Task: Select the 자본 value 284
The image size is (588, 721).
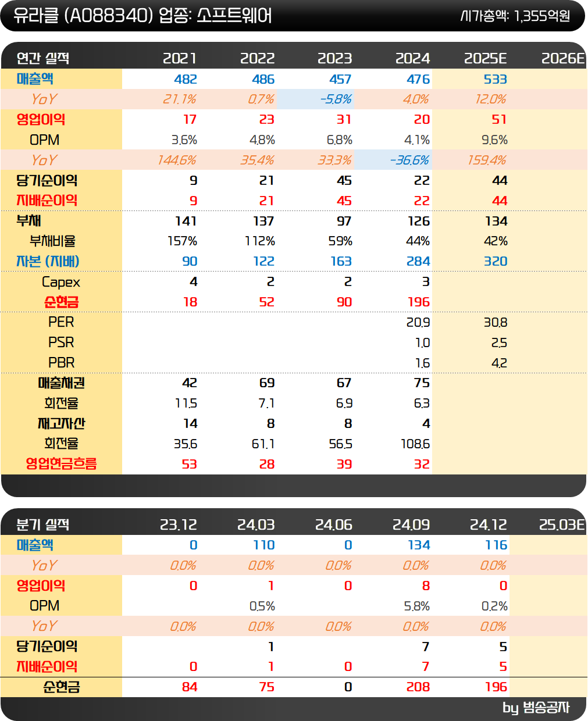Action: (418, 262)
